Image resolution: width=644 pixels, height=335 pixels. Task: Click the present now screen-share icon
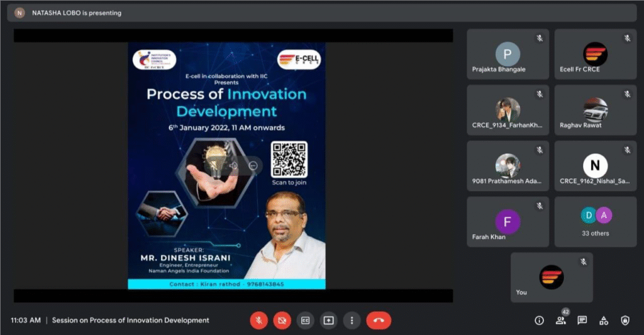pos(328,321)
